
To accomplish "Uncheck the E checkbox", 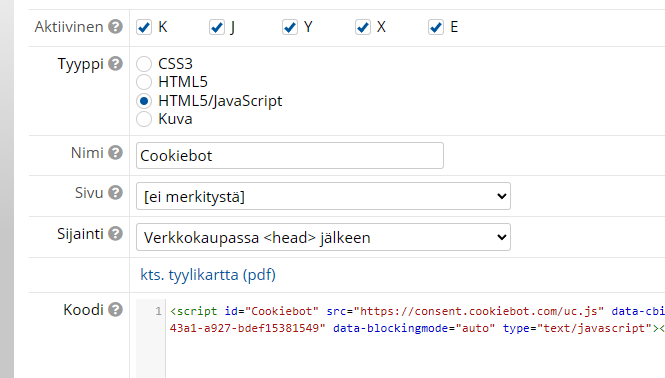I will pyautogui.click(x=436, y=27).
